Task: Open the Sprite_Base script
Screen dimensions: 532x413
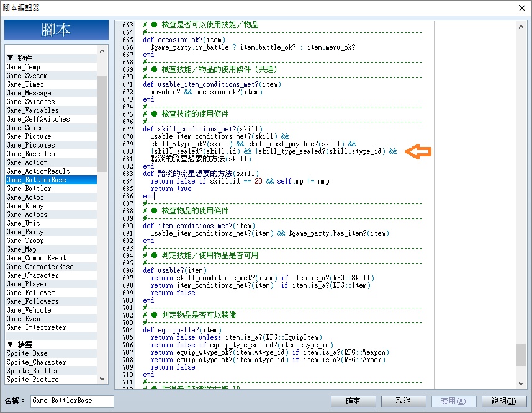Action: (52, 353)
